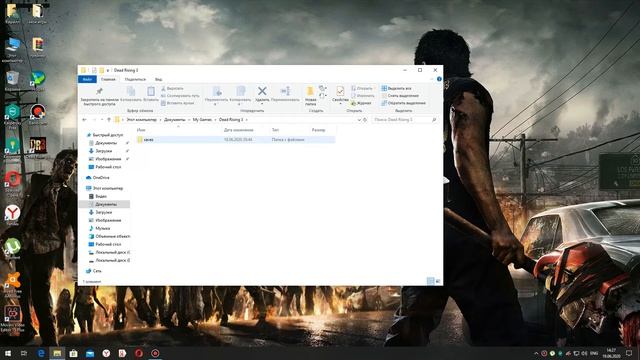This screenshot has width=640, height=360.
Task: Click the blue Help icon in Explorer
Action: (439, 79)
